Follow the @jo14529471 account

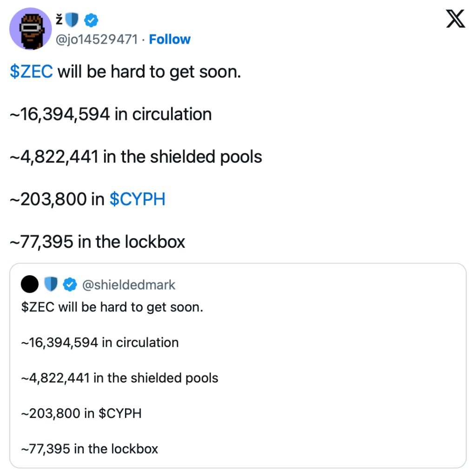click(170, 40)
